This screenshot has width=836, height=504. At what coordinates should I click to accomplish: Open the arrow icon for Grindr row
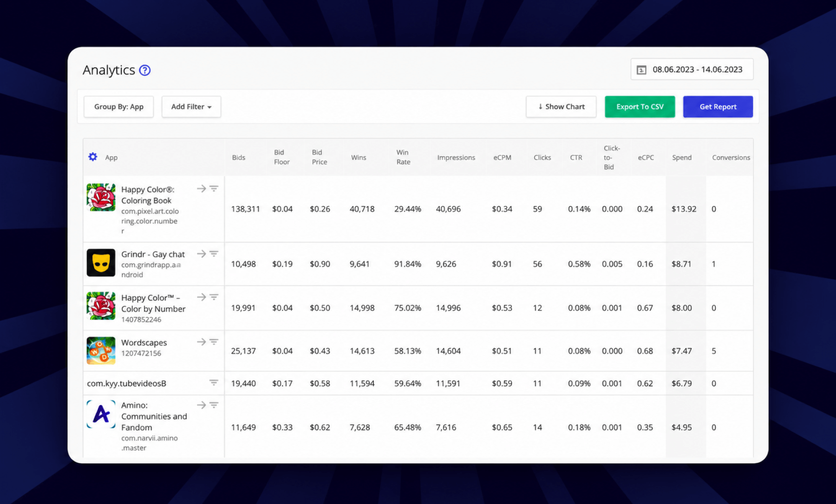[201, 254]
